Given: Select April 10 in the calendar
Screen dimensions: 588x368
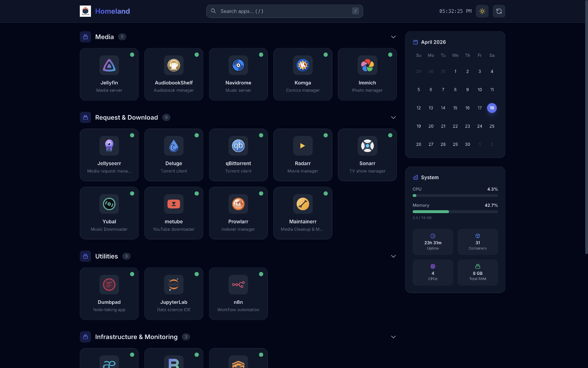Looking at the screenshot, I should pyautogui.click(x=480, y=89).
